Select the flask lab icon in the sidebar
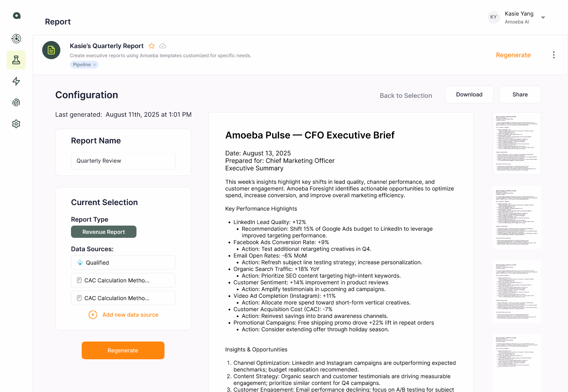This screenshot has height=392, width=568. [16, 60]
